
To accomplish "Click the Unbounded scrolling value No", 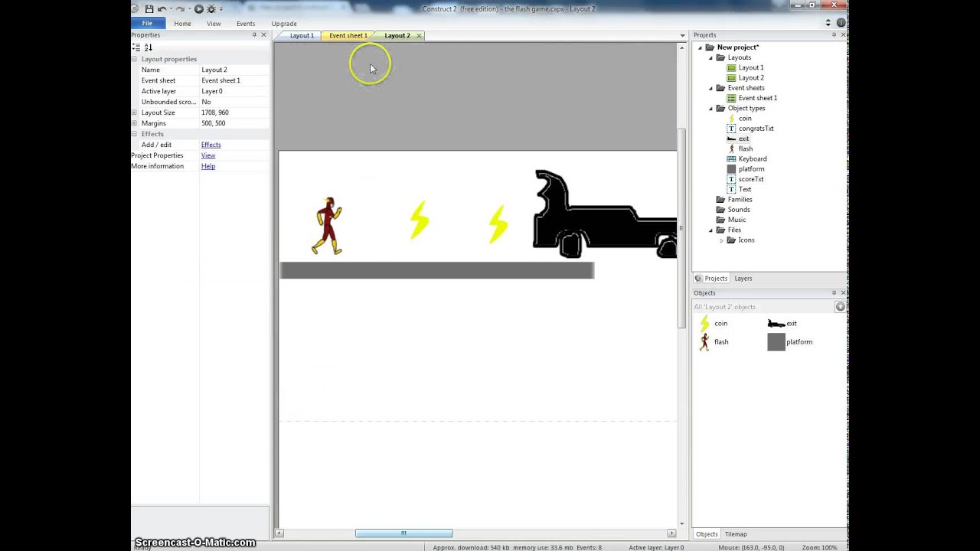I will tap(234, 102).
